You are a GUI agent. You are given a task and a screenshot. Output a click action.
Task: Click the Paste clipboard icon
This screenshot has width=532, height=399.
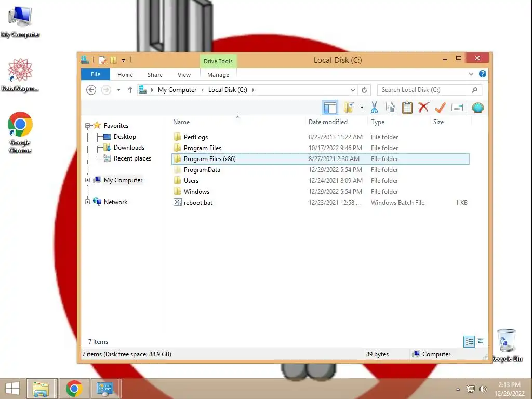pos(407,108)
